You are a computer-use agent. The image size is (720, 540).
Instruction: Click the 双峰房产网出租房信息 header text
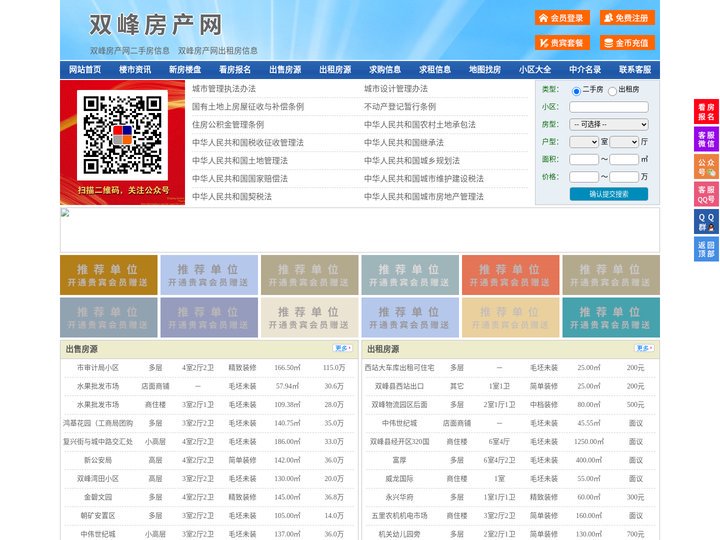(218, 51)
